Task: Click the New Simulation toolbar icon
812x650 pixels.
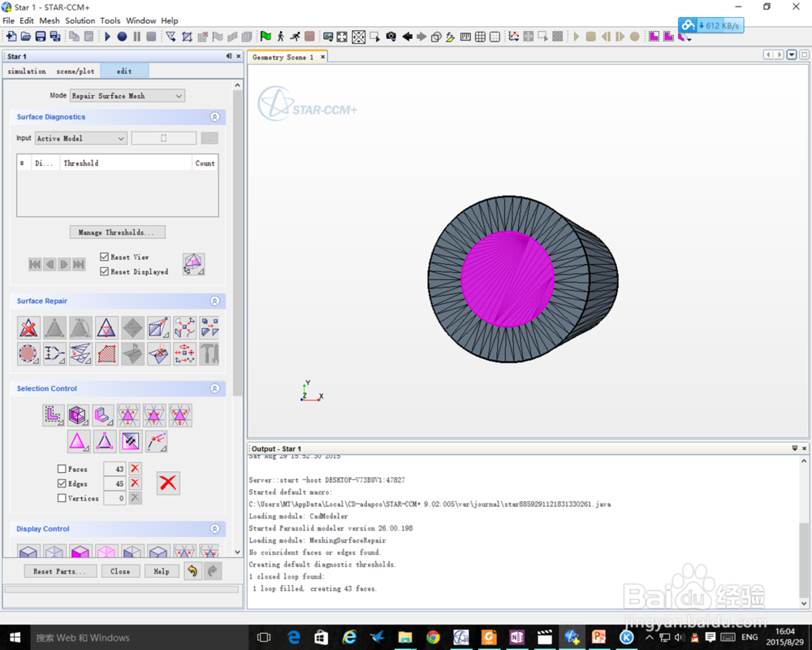Action: click(x=11, y=37)
